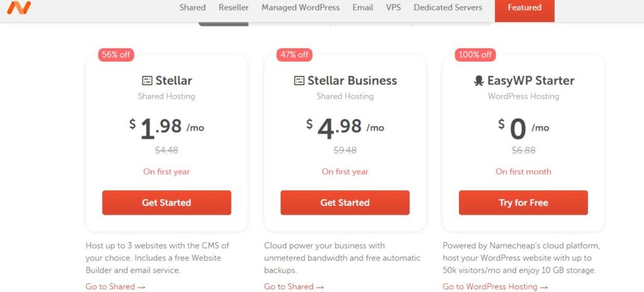Viewport: 644px width, 292px height.
Task: Open the Reseller menu item
Action: tap(234, 8)
